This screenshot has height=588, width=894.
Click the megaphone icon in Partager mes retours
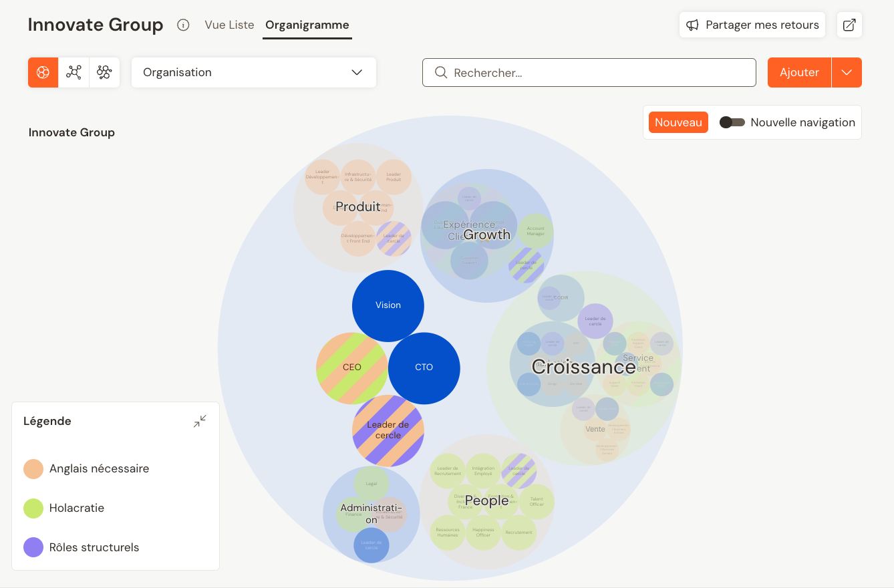tap(693, 25)
